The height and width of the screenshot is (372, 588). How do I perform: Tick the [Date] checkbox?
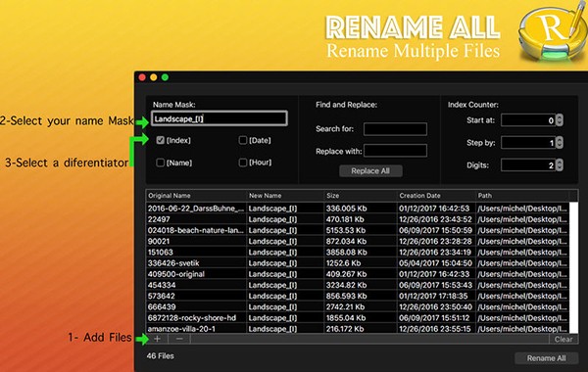click(243, 140)
